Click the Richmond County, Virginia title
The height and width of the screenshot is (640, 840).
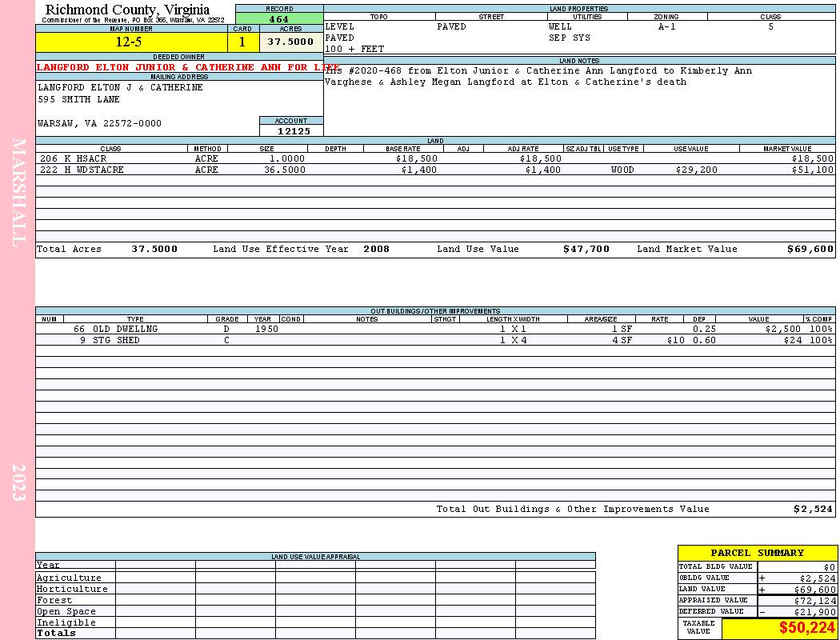point(127,9)
